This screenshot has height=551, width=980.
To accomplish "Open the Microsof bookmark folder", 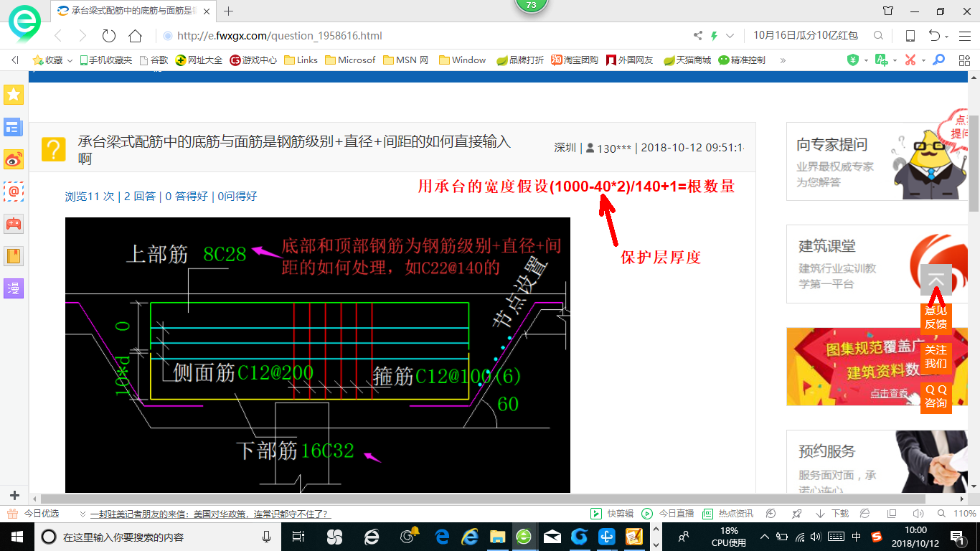I will click(351, 60).
